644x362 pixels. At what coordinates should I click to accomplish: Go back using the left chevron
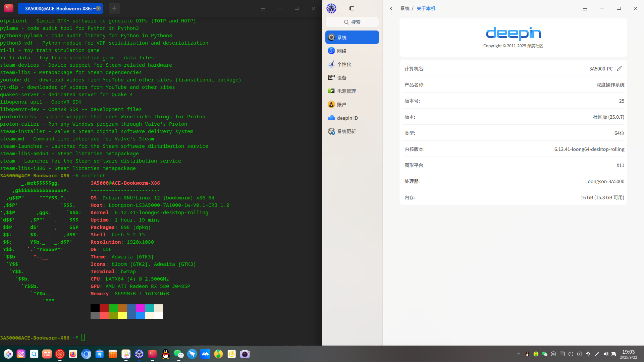point(391,8)
